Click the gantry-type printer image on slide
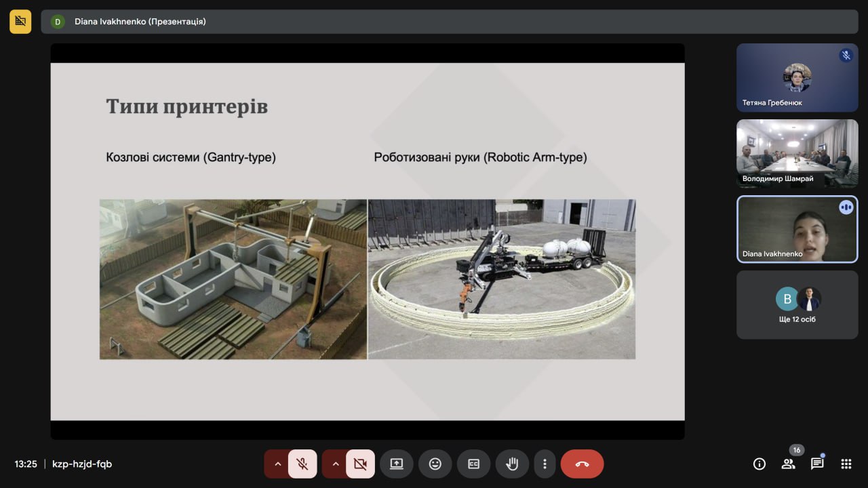The width and height of the screenshot is (868, 488). [x=233, y=279]
